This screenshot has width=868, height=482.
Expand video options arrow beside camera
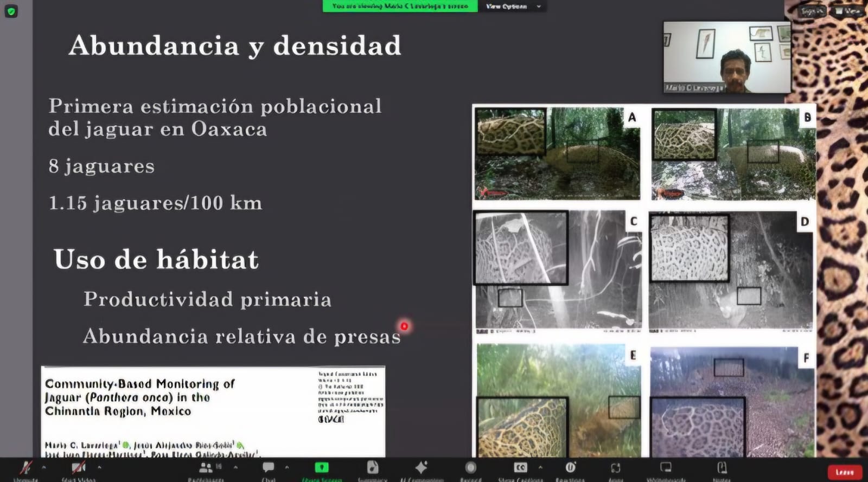[99, 467]
